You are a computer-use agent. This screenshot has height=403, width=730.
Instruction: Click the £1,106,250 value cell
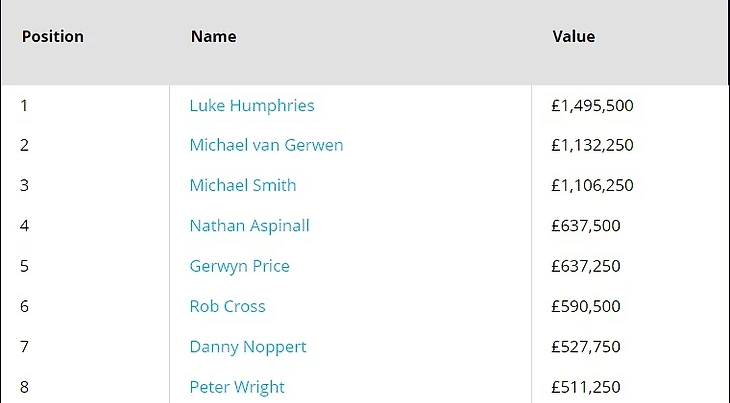(x=592, y=185)
